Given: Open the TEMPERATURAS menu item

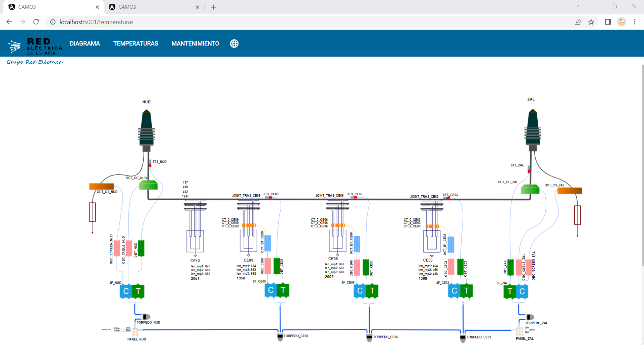Looking at the screenshot, I should coord(136,44).
